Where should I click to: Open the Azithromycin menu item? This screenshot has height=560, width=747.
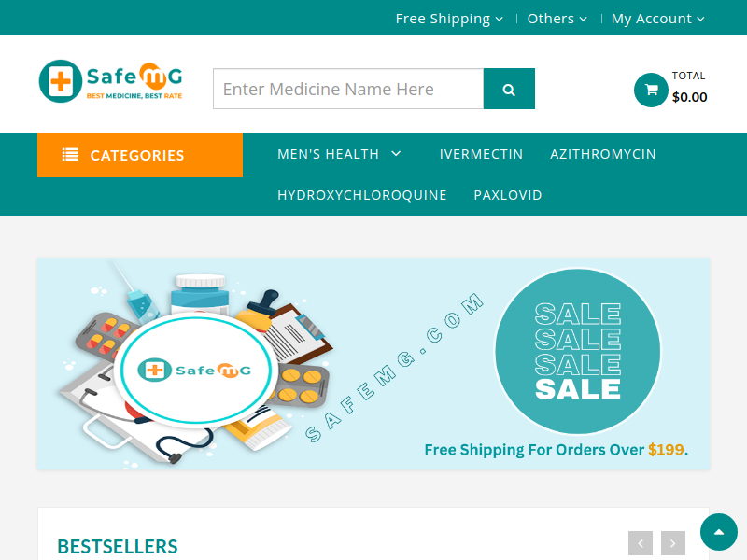603,154
